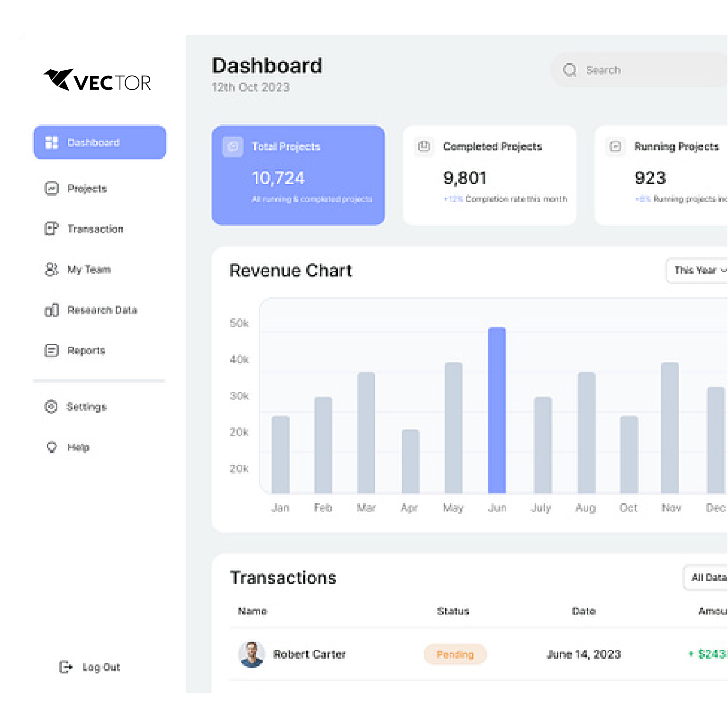Open the This Year dropdown on Revenue Chart
The width and height of the screenshot is (728, 728).
click(697, 270)
